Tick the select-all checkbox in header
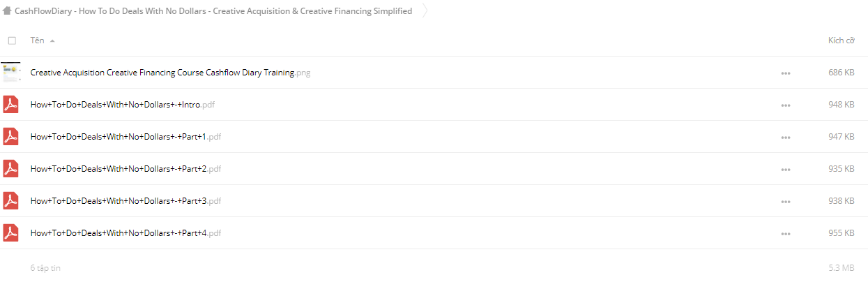 click(12, 40)
